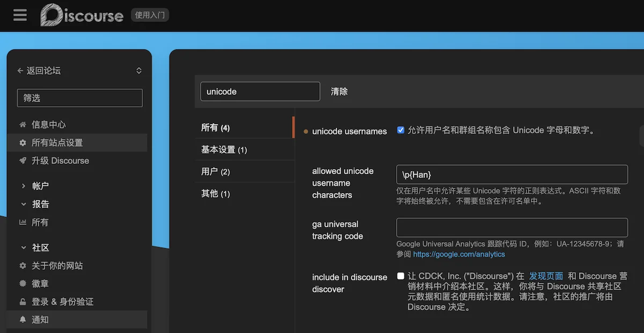Image resolution: width=644 pixels, height=333 pixels.
Task: Collapse the 社区 sidebar section
Action: click(24, 248)
